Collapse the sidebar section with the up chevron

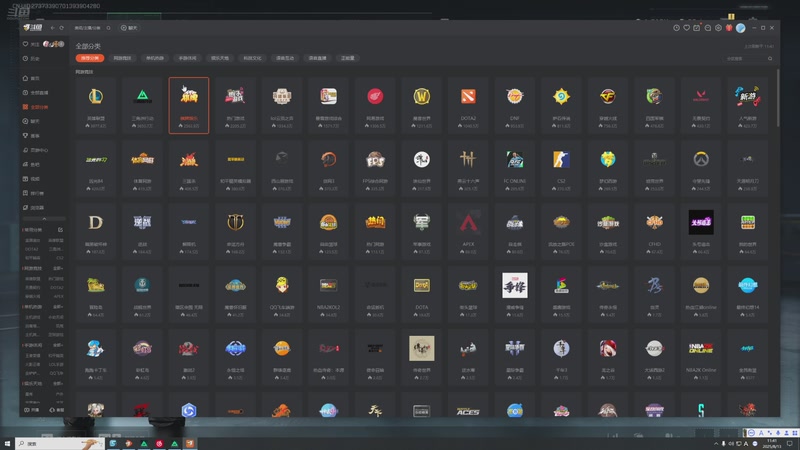[x=44, y=218]
